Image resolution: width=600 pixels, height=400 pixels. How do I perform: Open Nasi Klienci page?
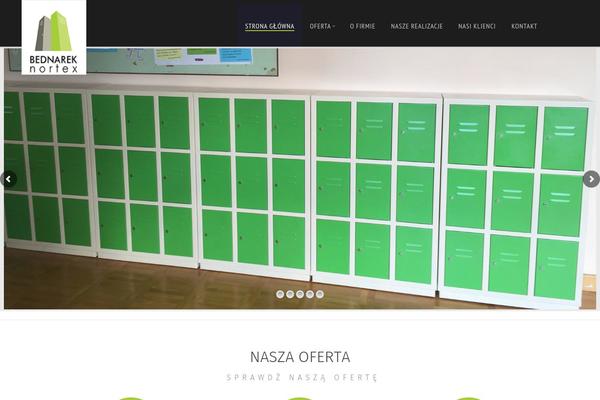[476, 26]
